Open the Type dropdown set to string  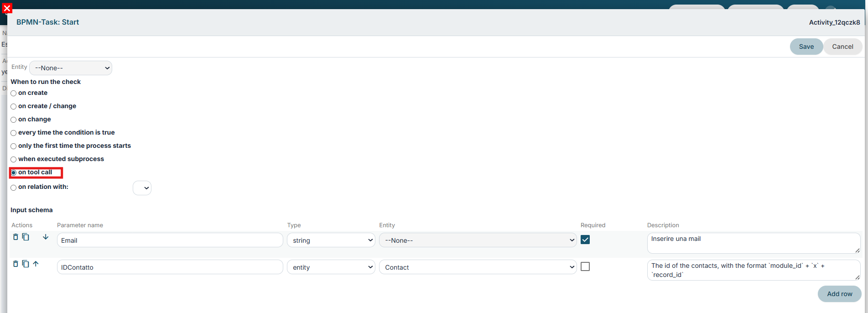[x=331, y=240]
